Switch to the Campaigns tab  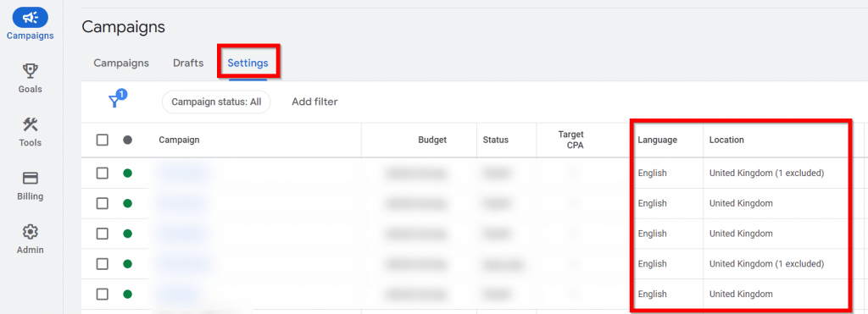(x=121, y=63)
